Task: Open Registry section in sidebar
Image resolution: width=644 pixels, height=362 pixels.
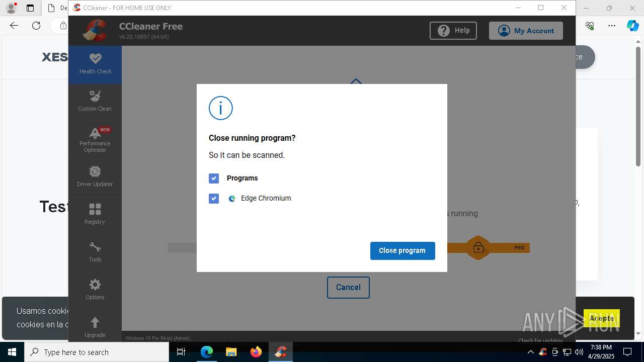Action: pyautogui.click(x=95, y=215)
